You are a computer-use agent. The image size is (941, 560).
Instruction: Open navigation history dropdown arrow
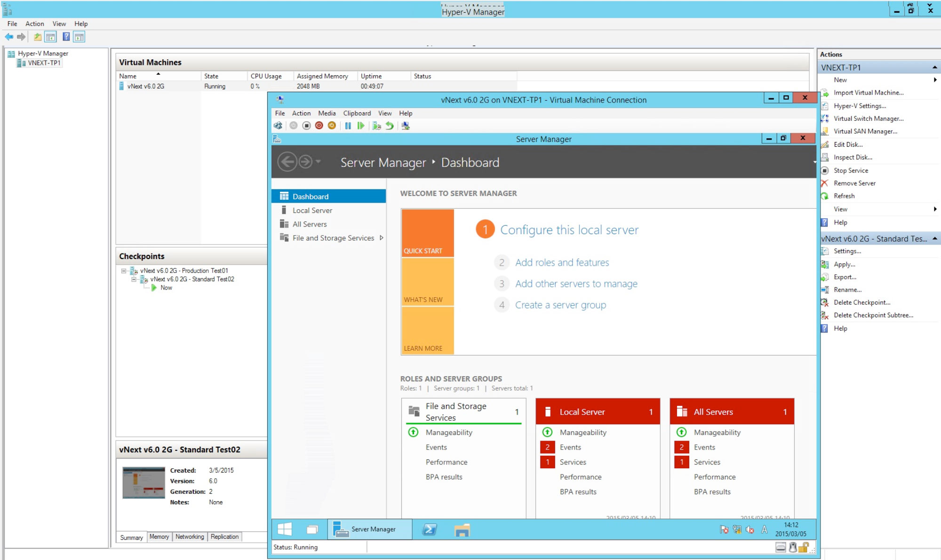click(319, 161)
